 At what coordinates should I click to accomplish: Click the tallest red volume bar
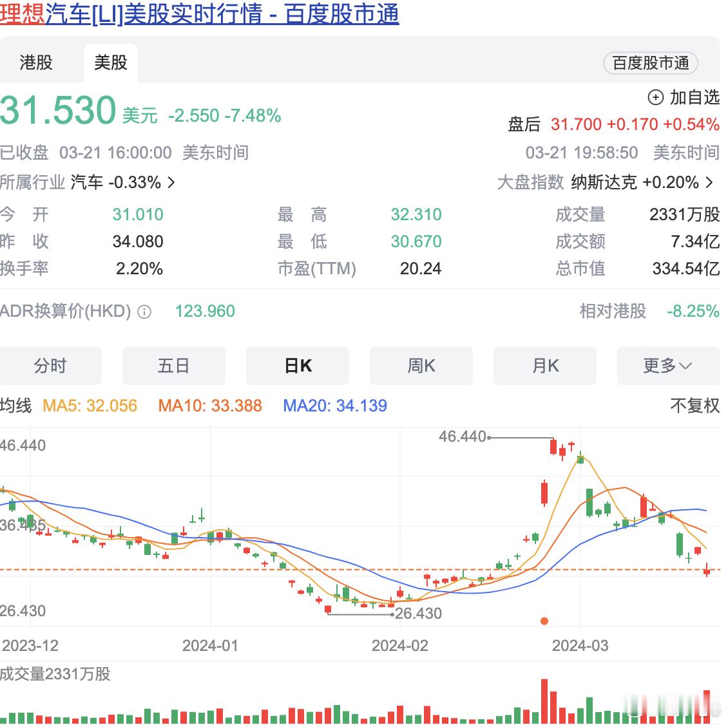click(544, 701)
